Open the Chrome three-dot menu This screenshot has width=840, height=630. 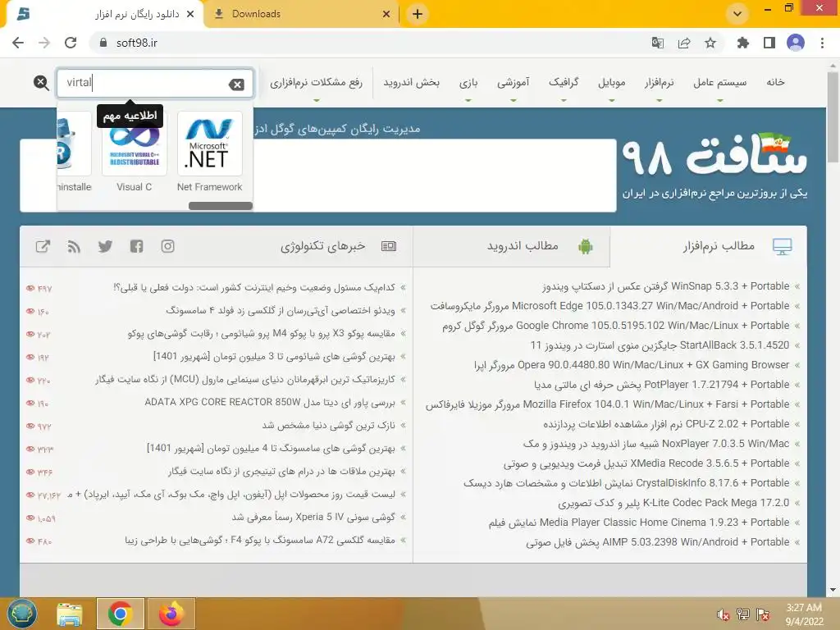pos(822,43)
